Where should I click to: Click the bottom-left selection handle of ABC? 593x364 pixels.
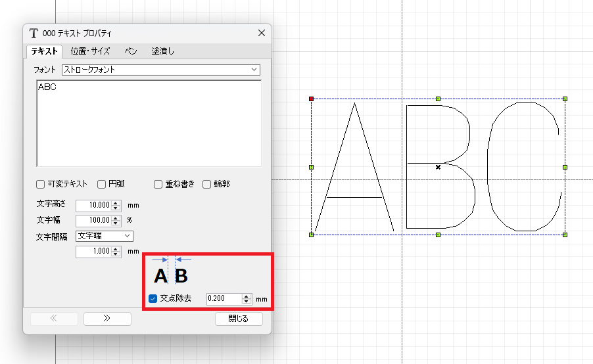point(311,235)
